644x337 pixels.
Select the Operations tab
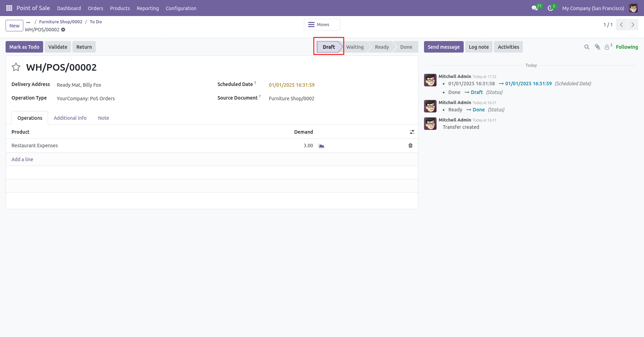[x=30, y=118]
